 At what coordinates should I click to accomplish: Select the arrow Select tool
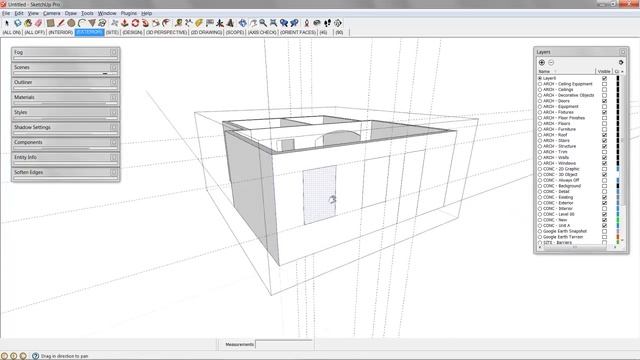(7, 23)
